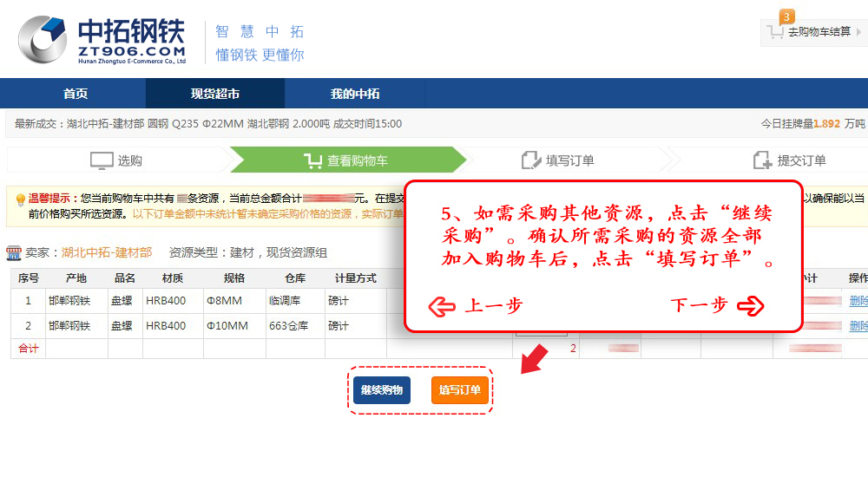The width and height of the screenshot is (868, 503).
Task: Click the monitor icon in the 选购 step
Action: point(102,160)
